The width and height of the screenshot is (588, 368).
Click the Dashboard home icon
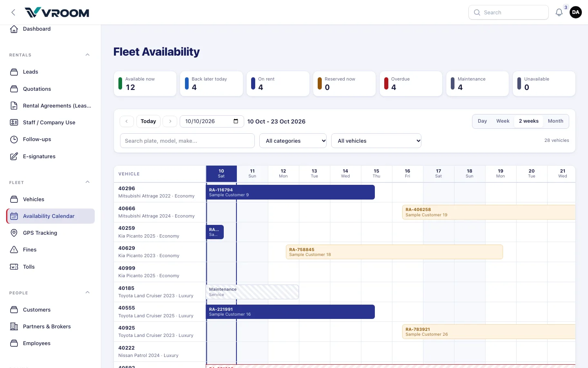coord(14,29)
